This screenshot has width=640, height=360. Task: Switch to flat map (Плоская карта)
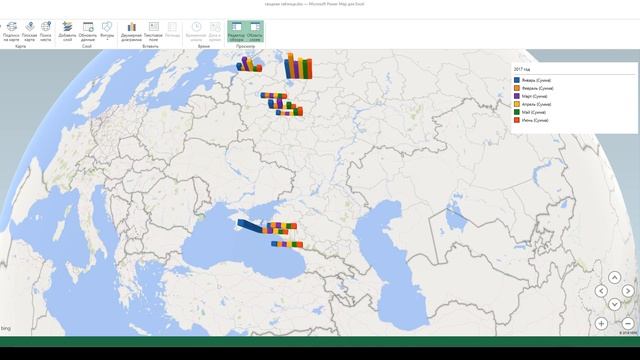(29, 31)
